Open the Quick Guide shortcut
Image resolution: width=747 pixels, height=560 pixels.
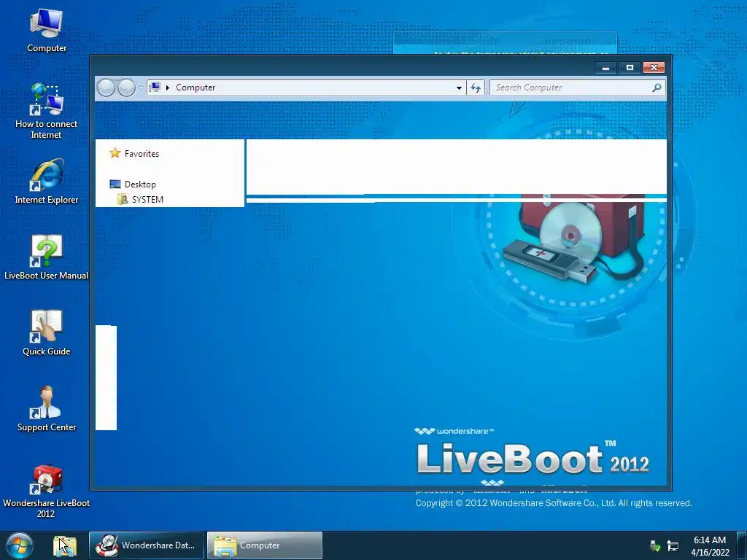pos(46,332)
